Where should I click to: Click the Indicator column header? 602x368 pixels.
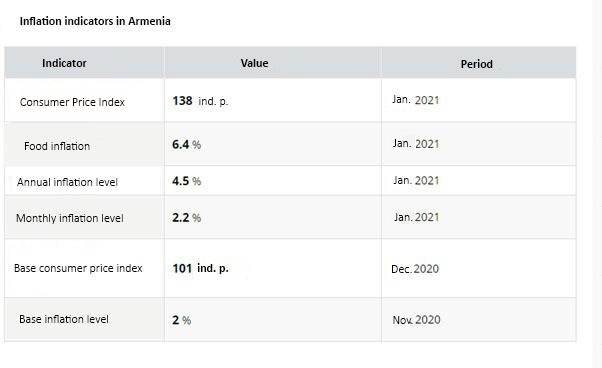[x=64, y=63]
